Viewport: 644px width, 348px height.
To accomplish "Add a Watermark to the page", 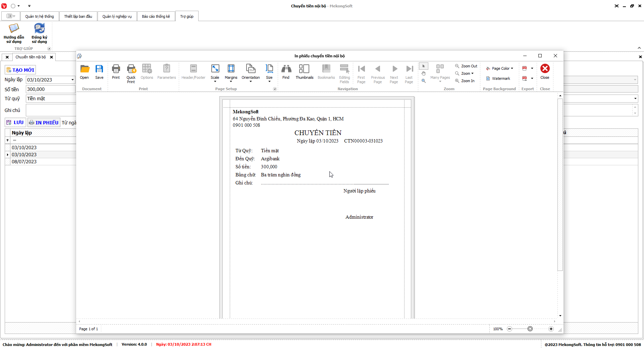I will (x=498, y=78).
